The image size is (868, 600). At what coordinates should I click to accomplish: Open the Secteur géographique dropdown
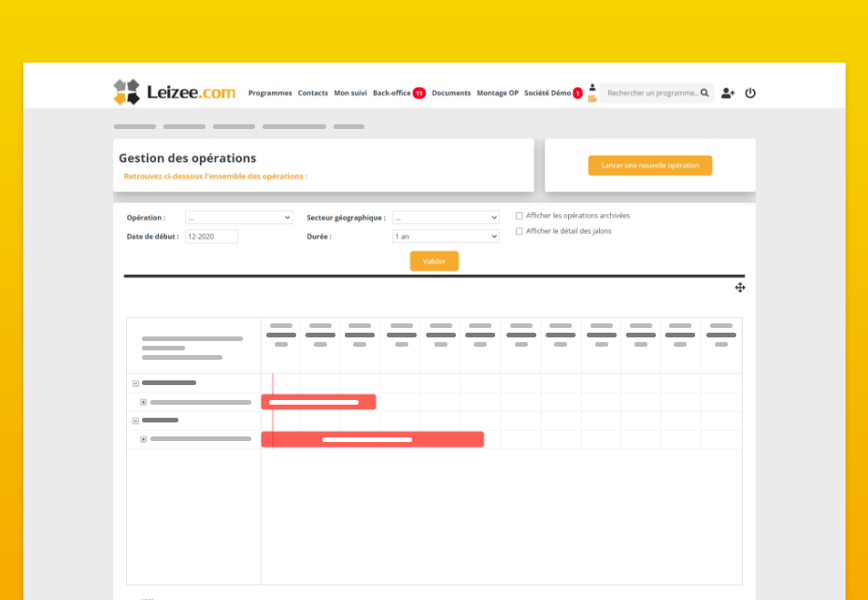446,217
